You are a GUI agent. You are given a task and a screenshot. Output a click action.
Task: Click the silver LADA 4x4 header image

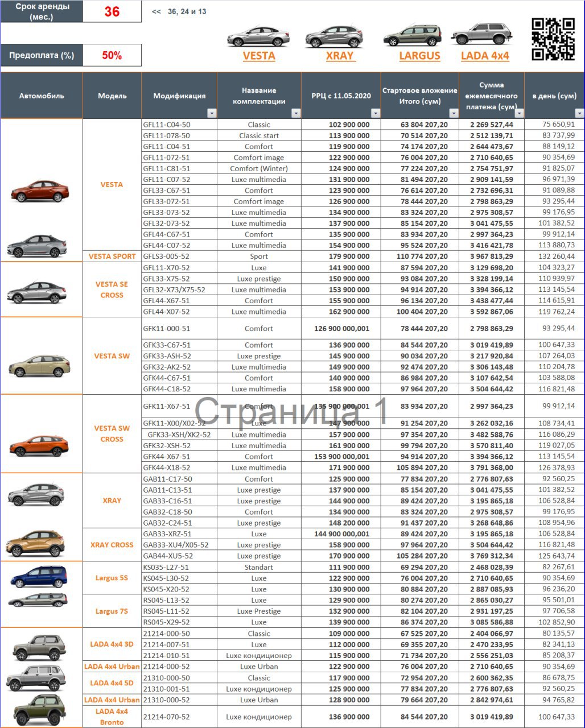(482, 34)
